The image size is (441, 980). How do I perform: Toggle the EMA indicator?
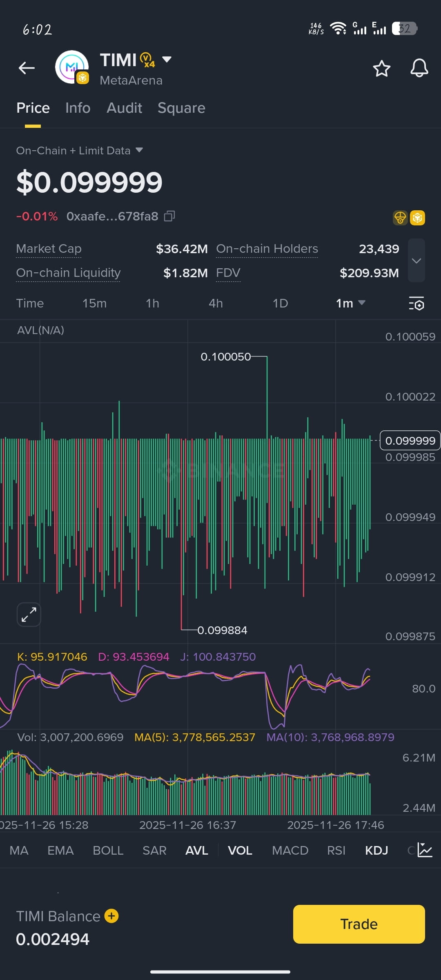coord(60,851)
